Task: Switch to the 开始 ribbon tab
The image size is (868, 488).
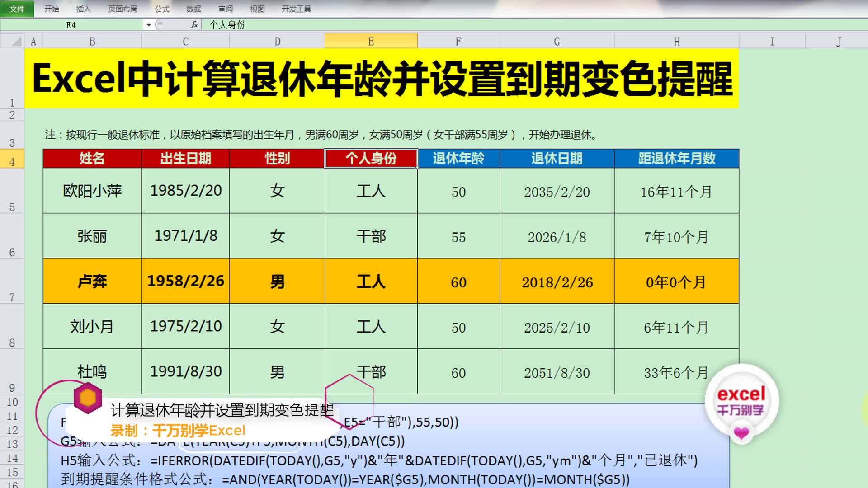Action: pyautogui.click(x=52, y=9)
